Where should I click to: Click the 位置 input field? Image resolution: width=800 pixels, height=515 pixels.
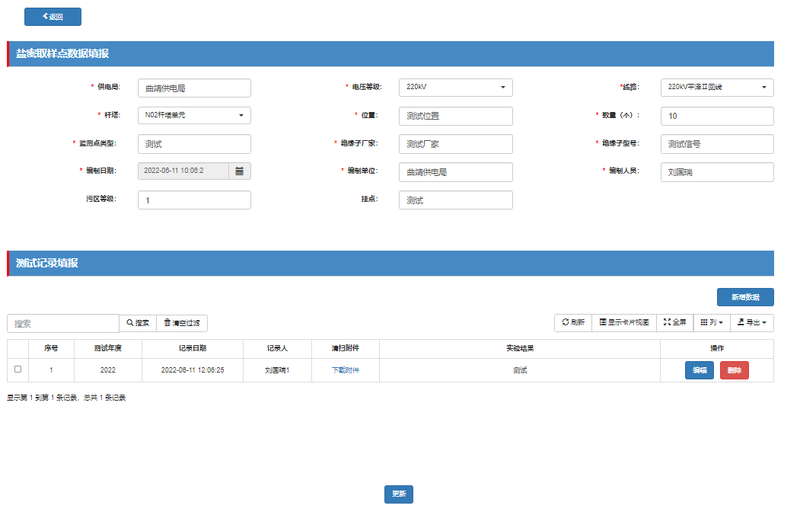point(456,116)
